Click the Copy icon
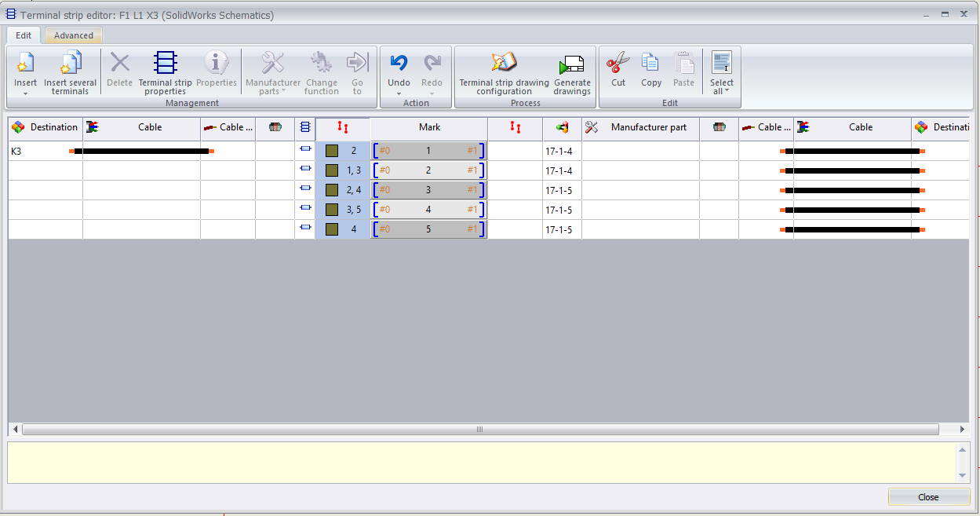The height and width of the screenshot is (516, 980). [x=650, y=63]
